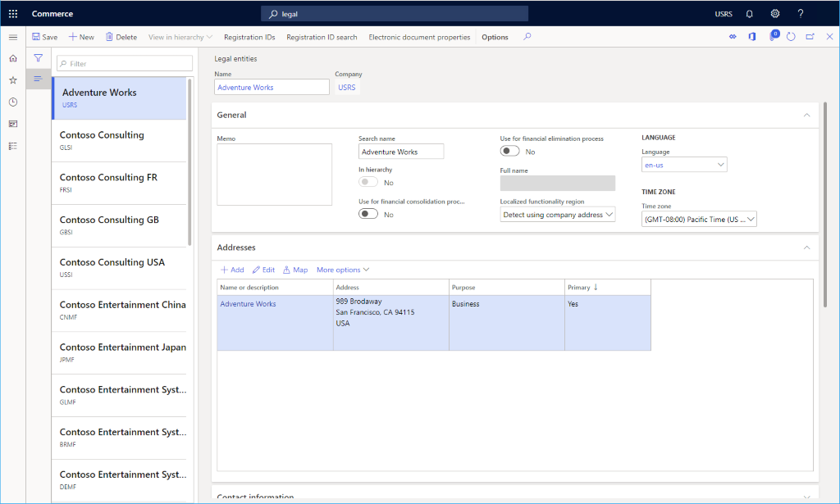Open the app launcher waffle icon
Image resolution: width=840 pixels, height=504 pixels.
(13, 14)
